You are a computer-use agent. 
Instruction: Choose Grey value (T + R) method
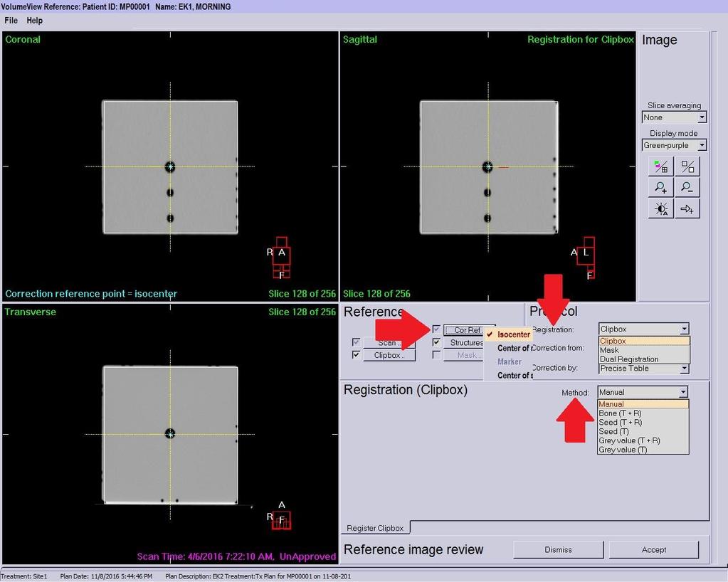pos(643,440)
